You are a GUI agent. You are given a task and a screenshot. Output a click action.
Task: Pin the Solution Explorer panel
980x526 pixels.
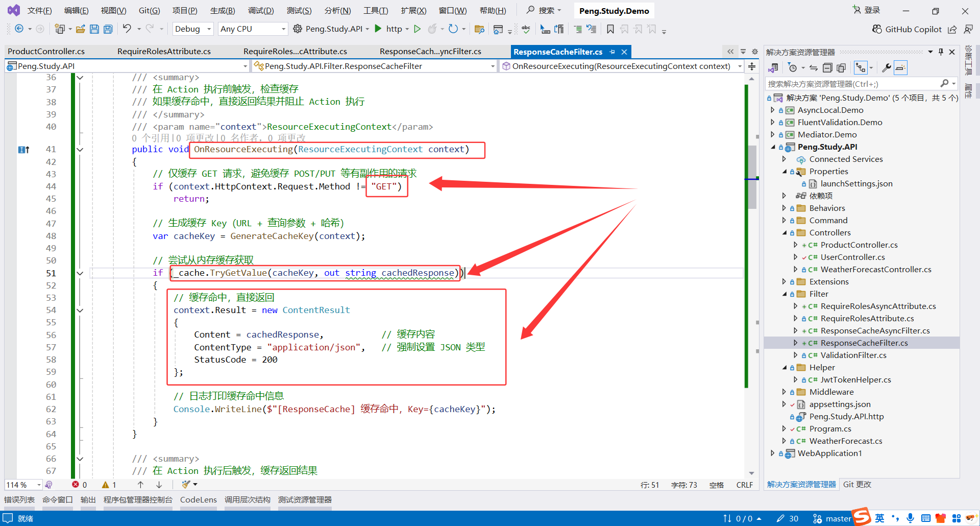coord(941,52)
